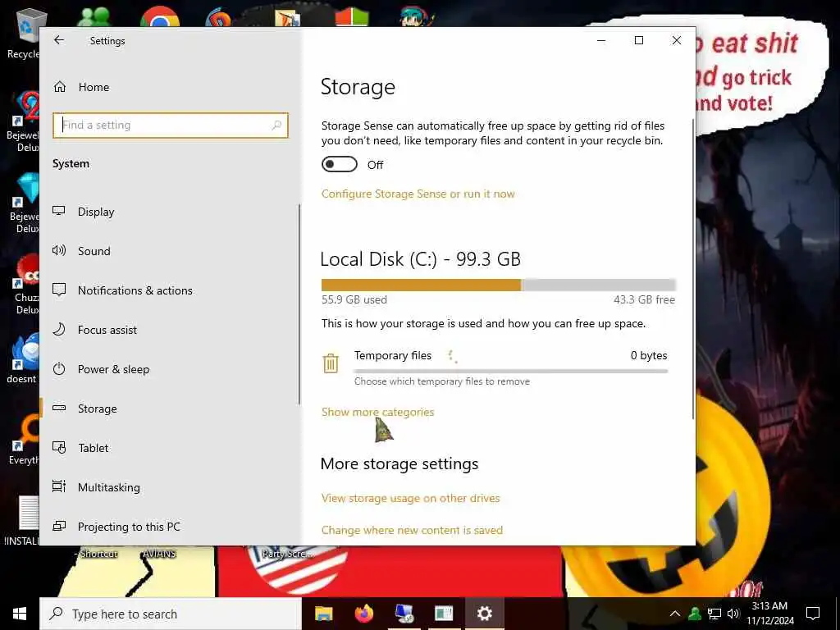The image size is (840, 630).
Task: Launch Firefox from the taskbar
Action: [364, 614]
